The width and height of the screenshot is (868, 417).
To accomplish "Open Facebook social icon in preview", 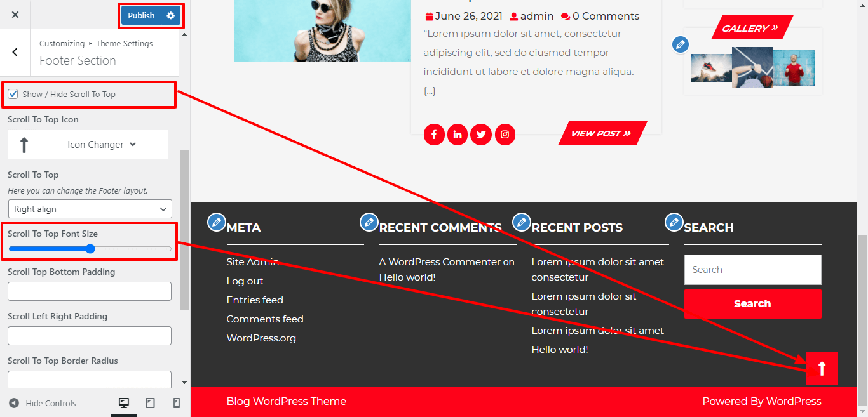I will [x=434, y=134].
